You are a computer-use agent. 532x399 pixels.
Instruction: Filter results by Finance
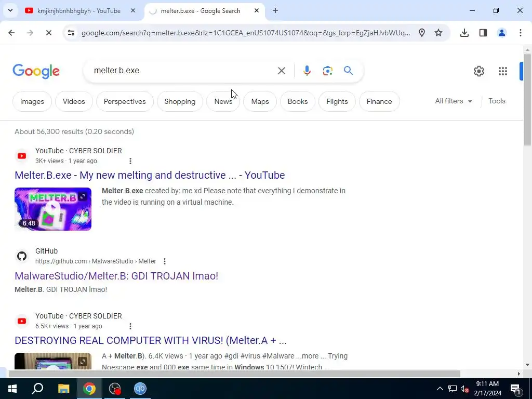pyautogui.click(x=379, y=101)
